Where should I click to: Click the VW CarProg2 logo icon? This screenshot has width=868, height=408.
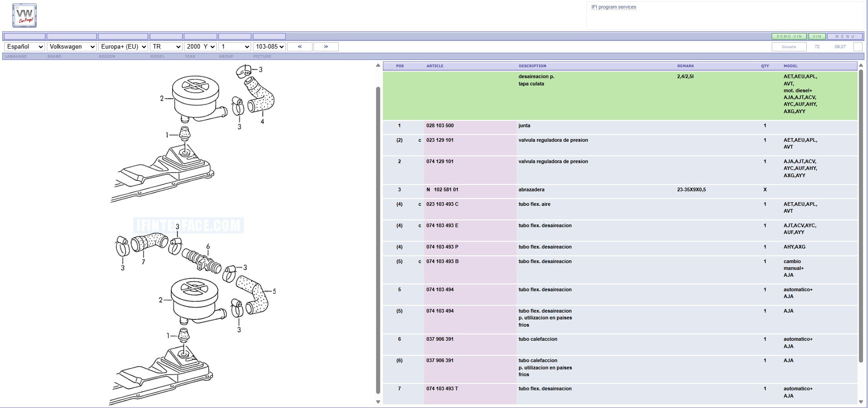[25, 15]
